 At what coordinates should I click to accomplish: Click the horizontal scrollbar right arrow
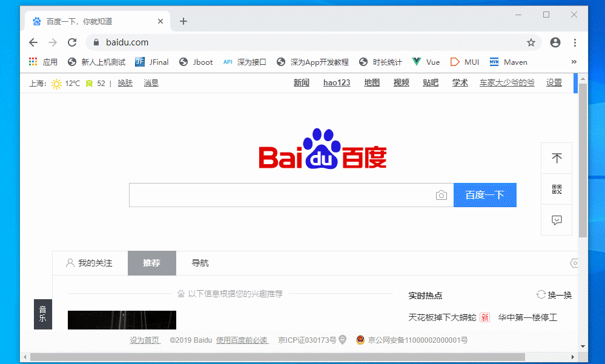pos(573,357)
